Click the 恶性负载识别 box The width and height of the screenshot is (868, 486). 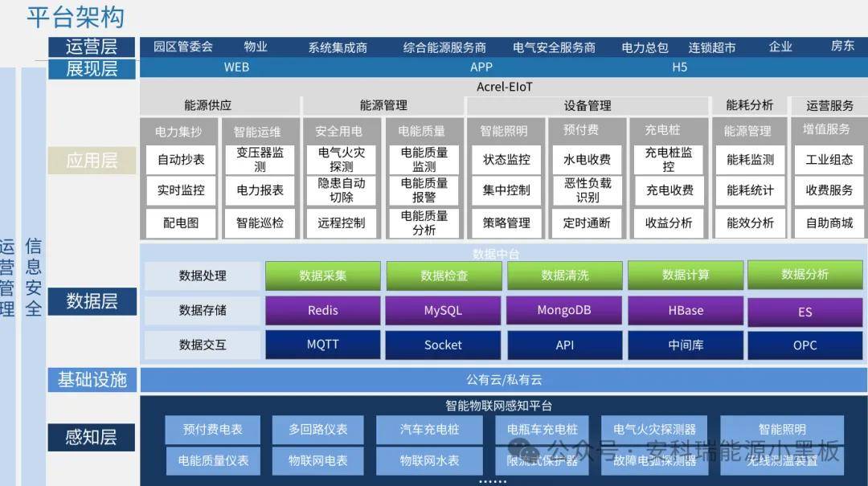[x=587, y=190]
